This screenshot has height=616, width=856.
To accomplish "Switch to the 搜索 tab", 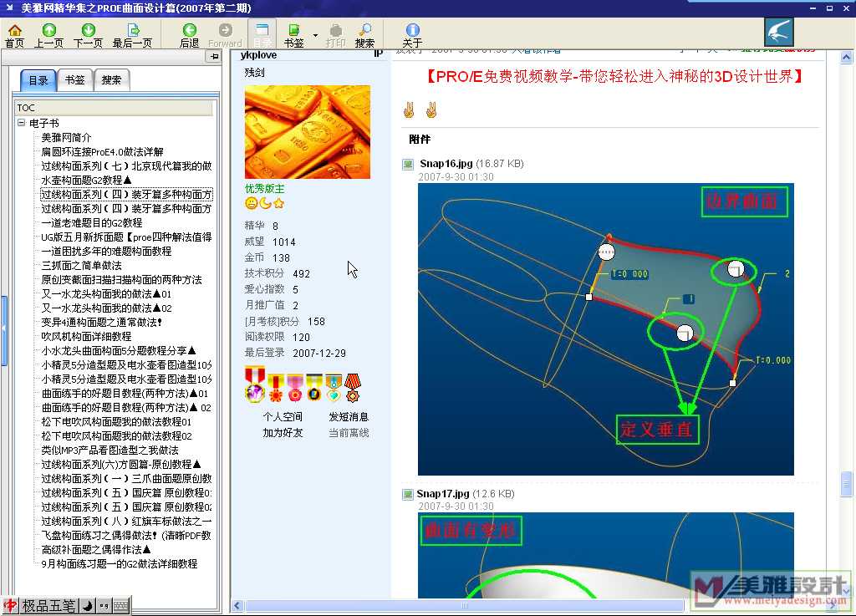I will click(111, 80).
